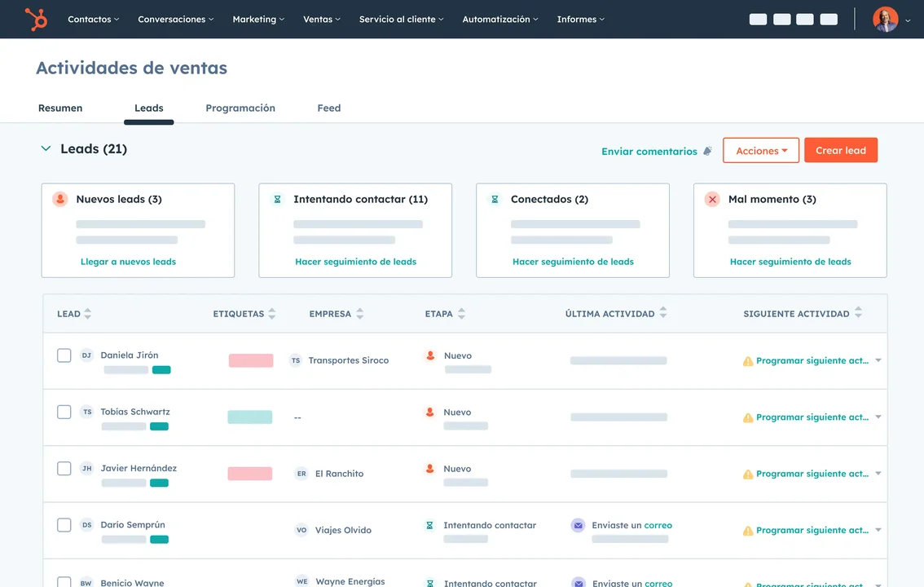Viewport: 924px width, 587px height.
Task: Open the user profile avatar
Action: [885, 20]
